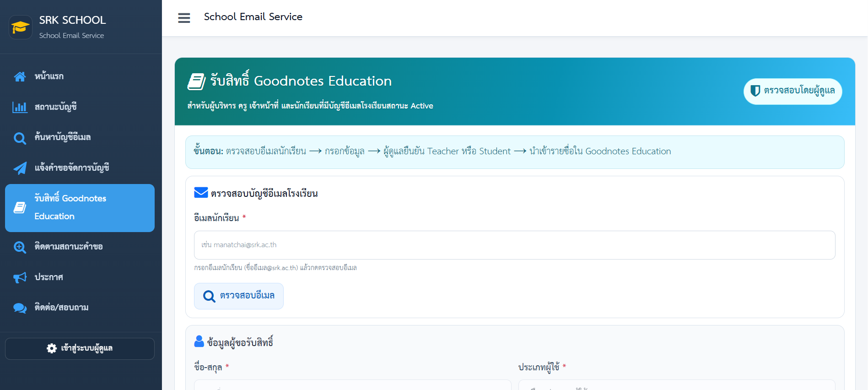Viewport: 868px width, 390px height.
Task: Click the magnifier icon for ค้นหาบัญชีอีเมล
Action: 20,138
